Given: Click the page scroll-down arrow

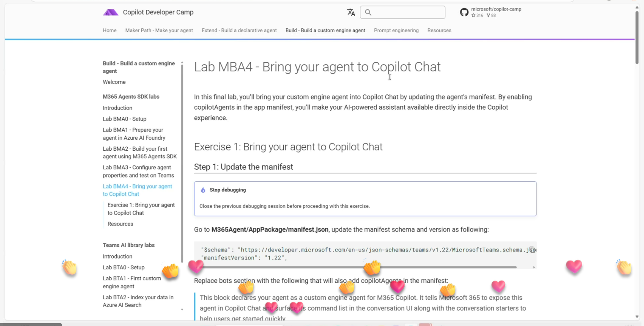Looking at the screenshot, I should 637,317.
